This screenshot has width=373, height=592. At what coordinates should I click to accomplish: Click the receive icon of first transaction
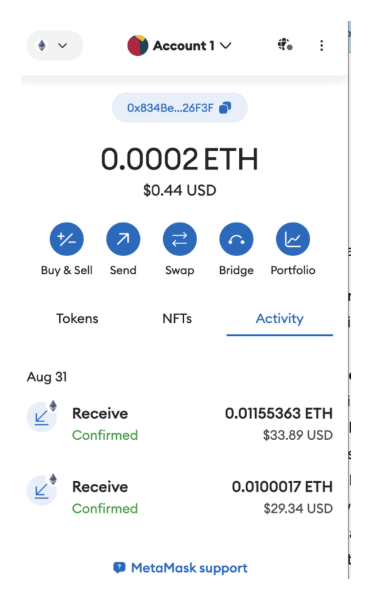point(42,417)
